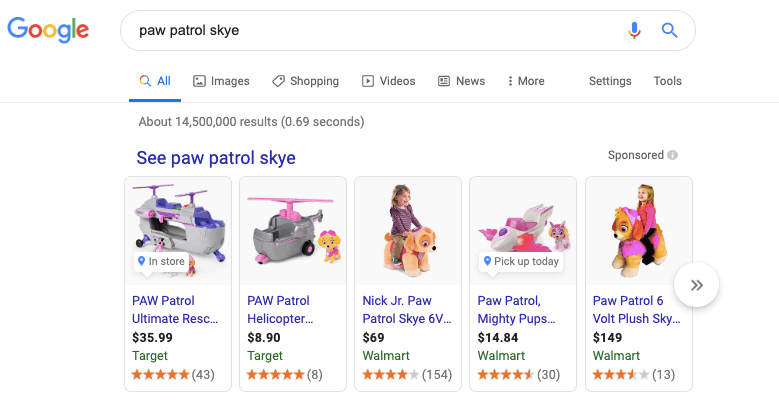This screenshot has height=416, width=779.
Task: Open the News tab
Action: coord(461,81)
